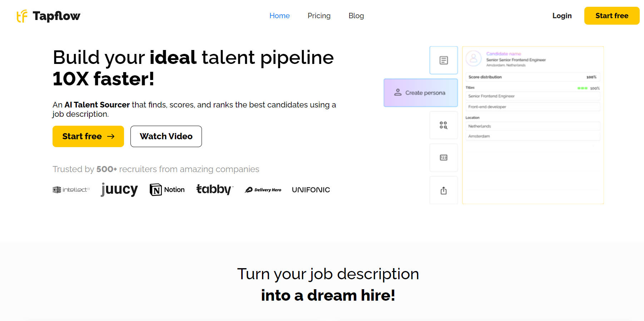Click the job description document icon
Viewport: 644px width, 321px height.
coord(444,60)
